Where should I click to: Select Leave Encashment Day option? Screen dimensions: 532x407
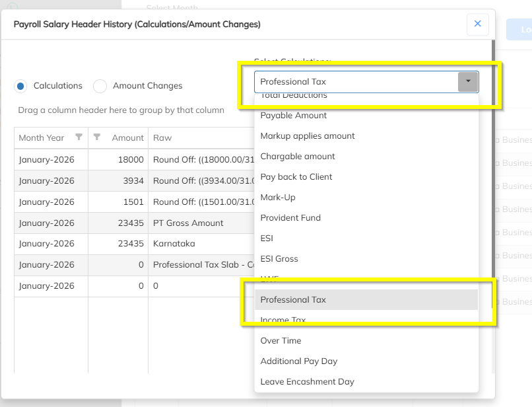[x=307, y=382]
